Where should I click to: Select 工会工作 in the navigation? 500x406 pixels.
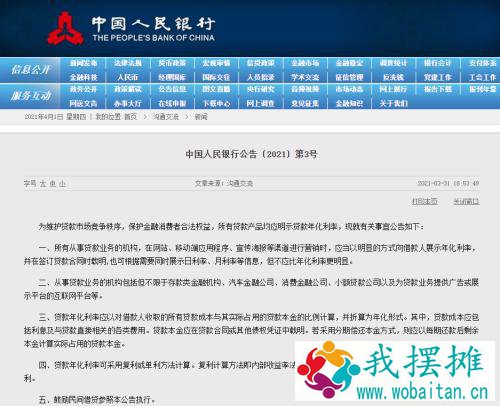point(483,77)
